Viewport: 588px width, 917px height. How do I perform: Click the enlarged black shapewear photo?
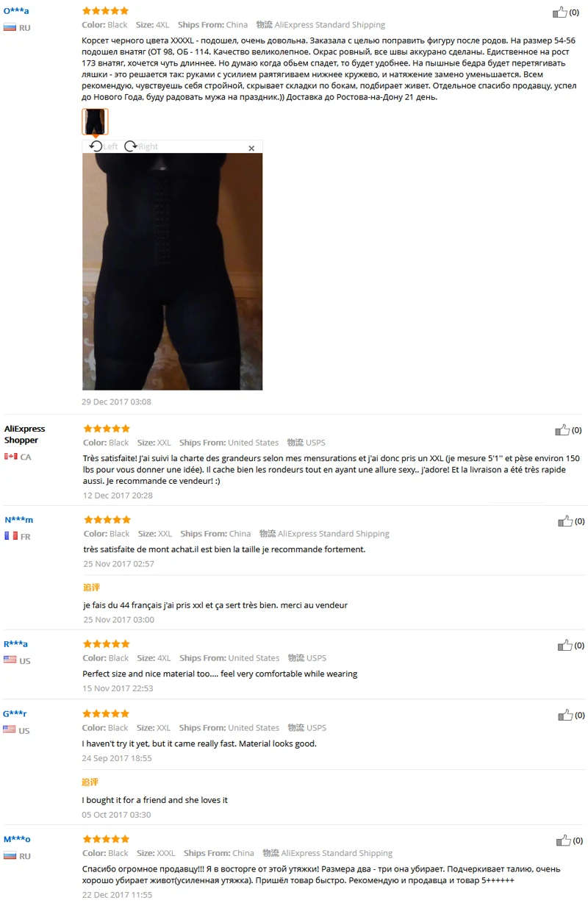click(172, 271)
